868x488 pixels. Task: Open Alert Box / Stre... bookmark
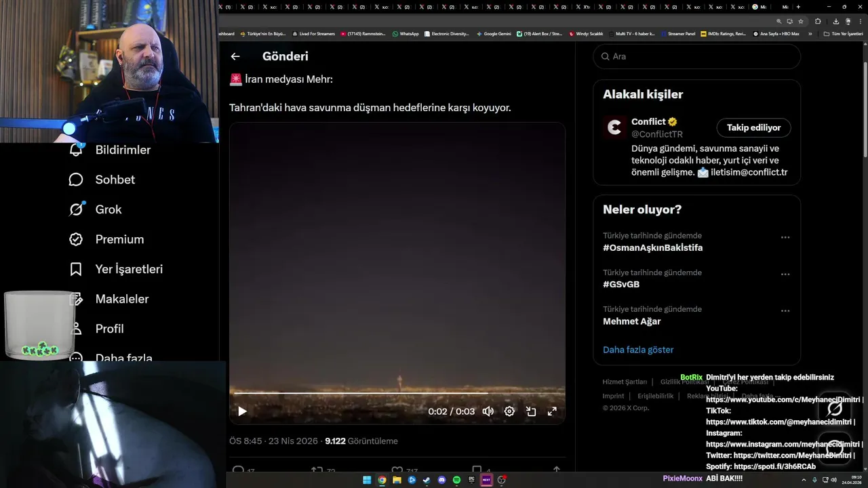coord(539,34)
